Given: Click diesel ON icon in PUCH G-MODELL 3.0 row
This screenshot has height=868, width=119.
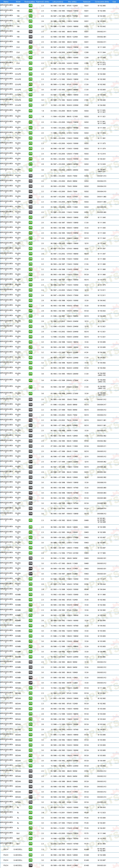Looking at the screenshot, I should point(31,865).
